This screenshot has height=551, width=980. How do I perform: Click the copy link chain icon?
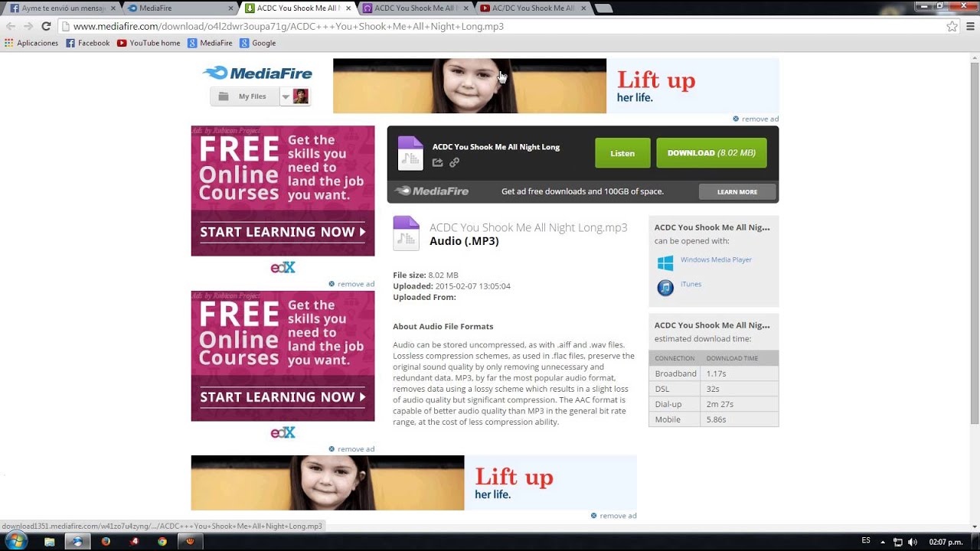pos(454,162)
